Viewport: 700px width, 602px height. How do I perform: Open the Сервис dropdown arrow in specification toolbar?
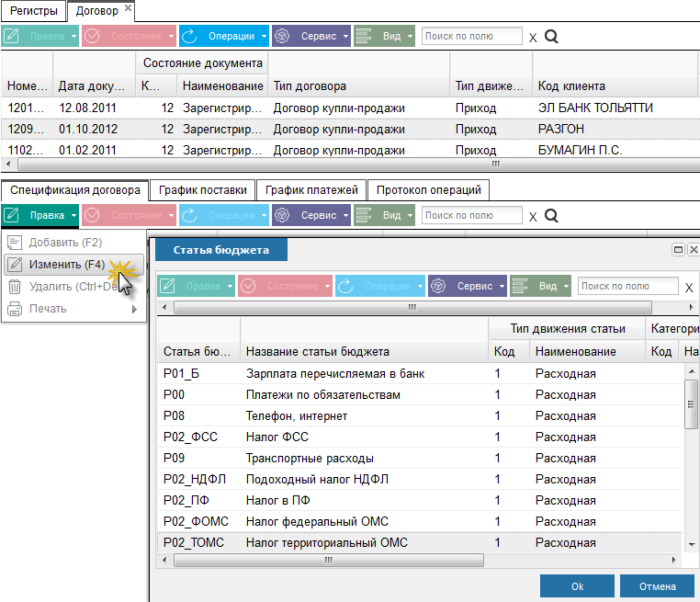[x=345, y=216]
